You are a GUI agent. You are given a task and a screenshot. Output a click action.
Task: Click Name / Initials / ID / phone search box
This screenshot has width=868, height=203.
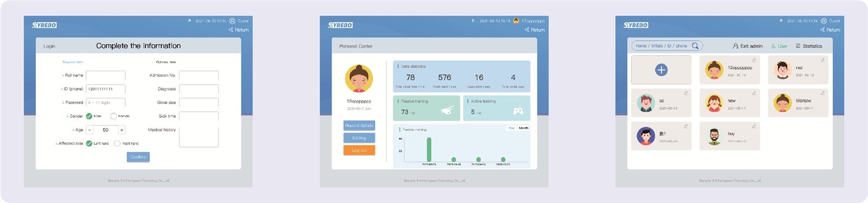point(667,46)
